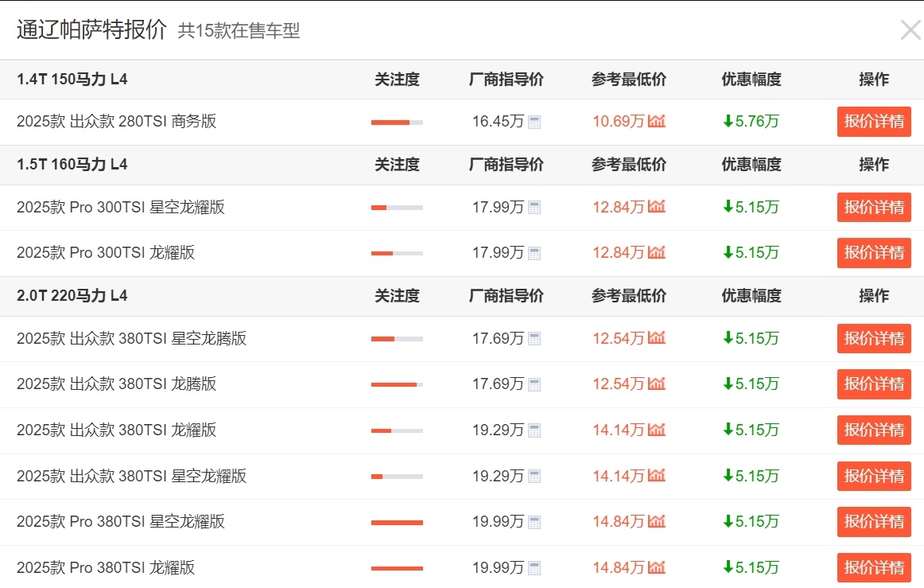Click calculator icon in Pro 380TSI 星空龙耀版 row
The image size is (924, 588).
534,522
